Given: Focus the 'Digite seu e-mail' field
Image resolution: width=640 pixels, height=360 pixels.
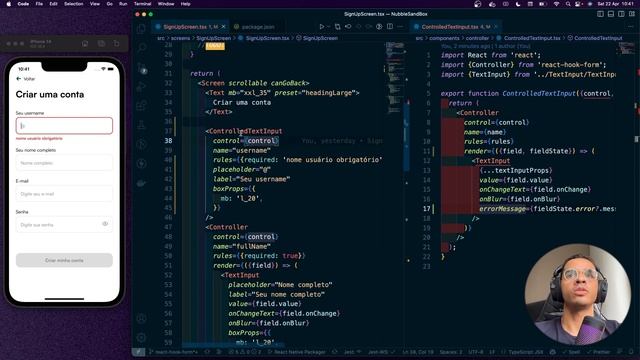Looking at the screenshot, I should [x=64, y=194].
